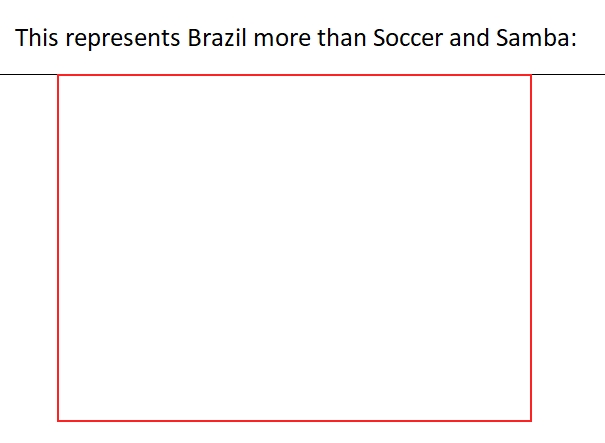Select the word "Soccer" in the heading
605x443 pixels.
click(408, 38)
